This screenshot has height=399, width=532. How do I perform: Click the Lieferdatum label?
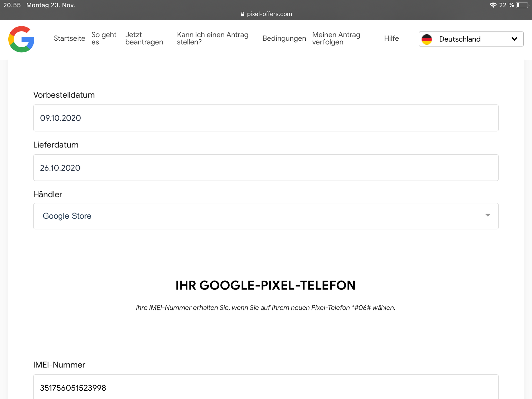point(56,145)
